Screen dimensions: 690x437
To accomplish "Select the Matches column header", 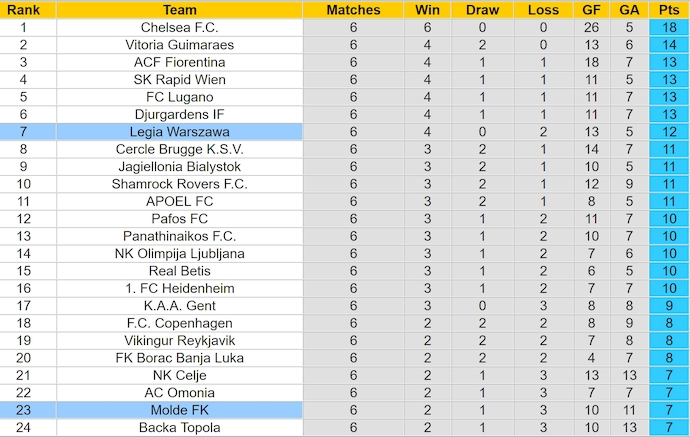I will (353, 10).
